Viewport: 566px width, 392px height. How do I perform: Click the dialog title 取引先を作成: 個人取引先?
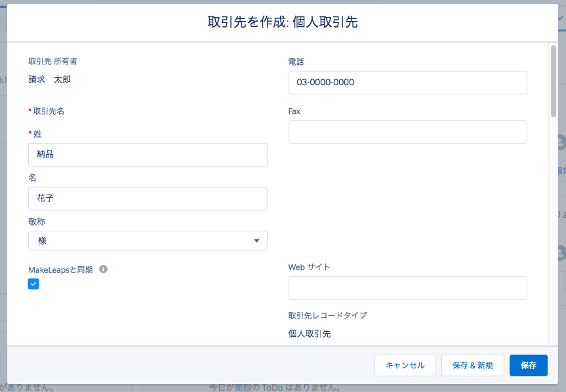click(x=283, y=22)
